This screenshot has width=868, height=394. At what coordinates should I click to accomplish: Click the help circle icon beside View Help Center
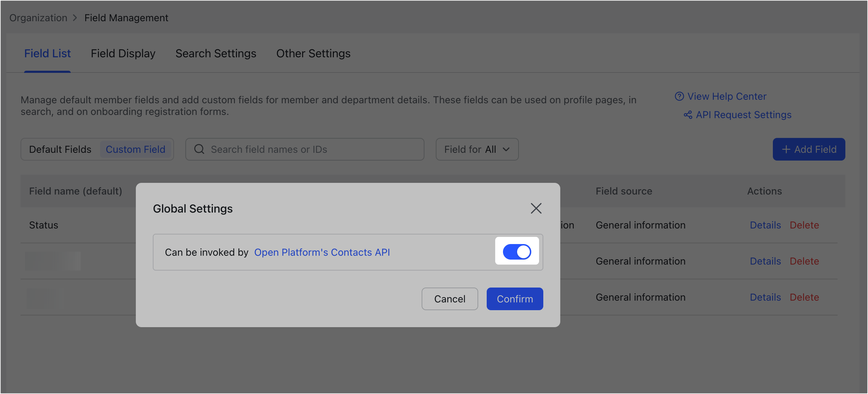tap(679, 96)
